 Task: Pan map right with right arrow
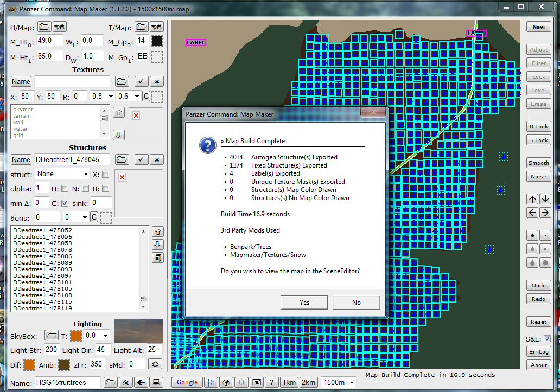click(545, 213)
